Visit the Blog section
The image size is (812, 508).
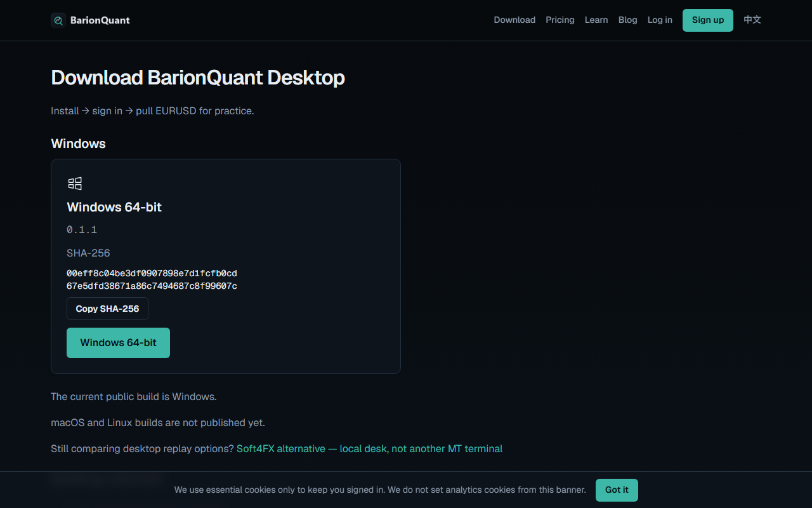click(x=628, y=20)
